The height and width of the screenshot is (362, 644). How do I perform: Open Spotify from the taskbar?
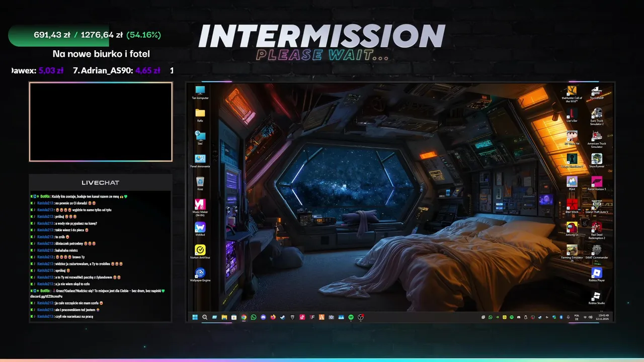click(351, 317)
